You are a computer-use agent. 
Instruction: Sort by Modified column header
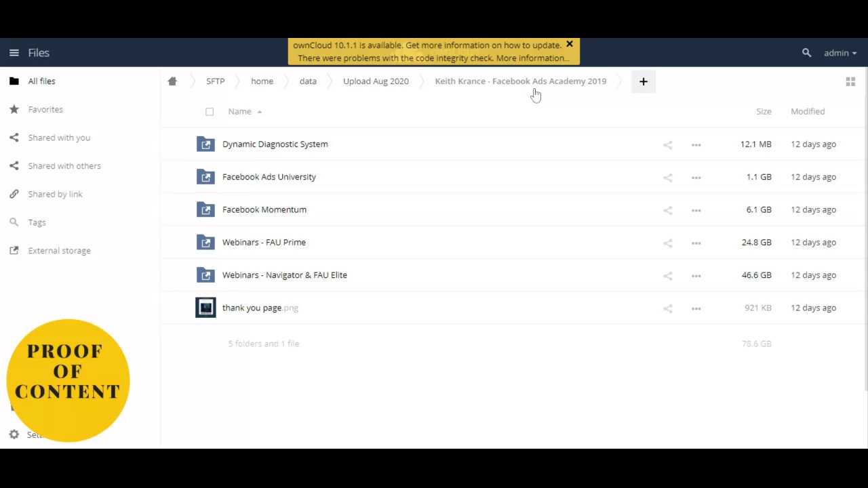coord(808,111)
